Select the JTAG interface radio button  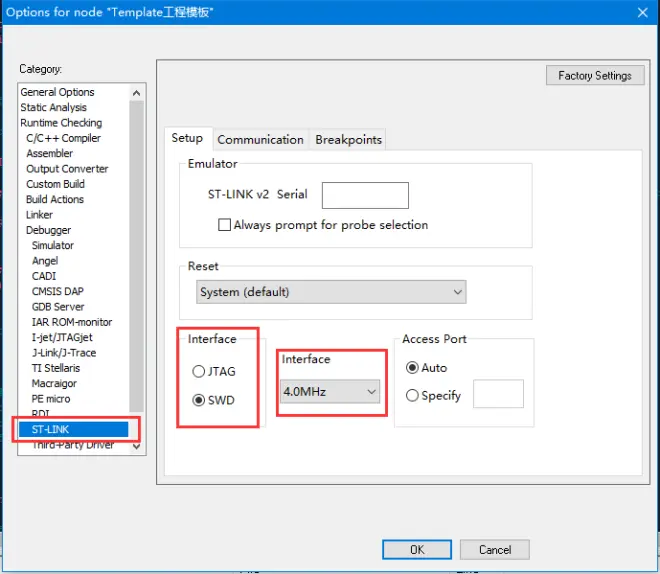[x=198, y=371]
